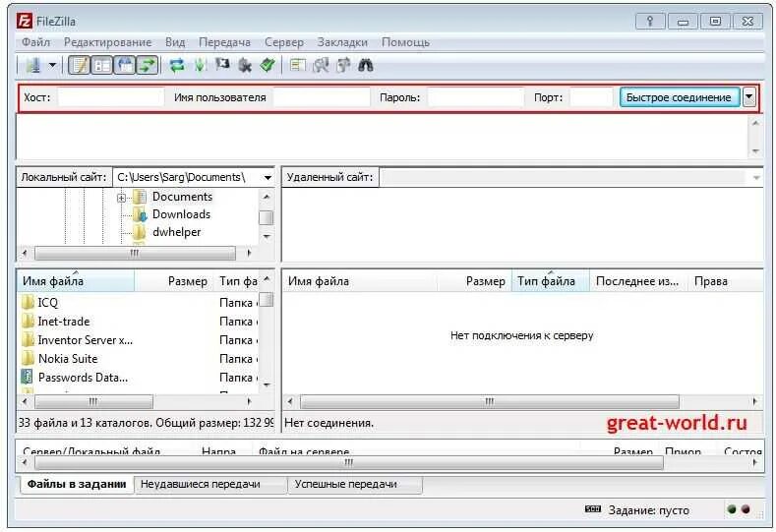Sort remote list by Права column
This screenshot has height=532, width=776.
[x=725, y=281]
